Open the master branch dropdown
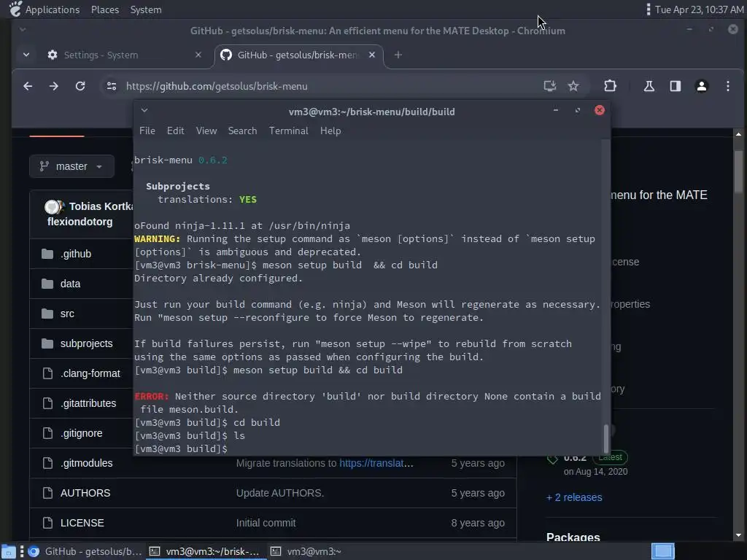 [x=71, y=166]
